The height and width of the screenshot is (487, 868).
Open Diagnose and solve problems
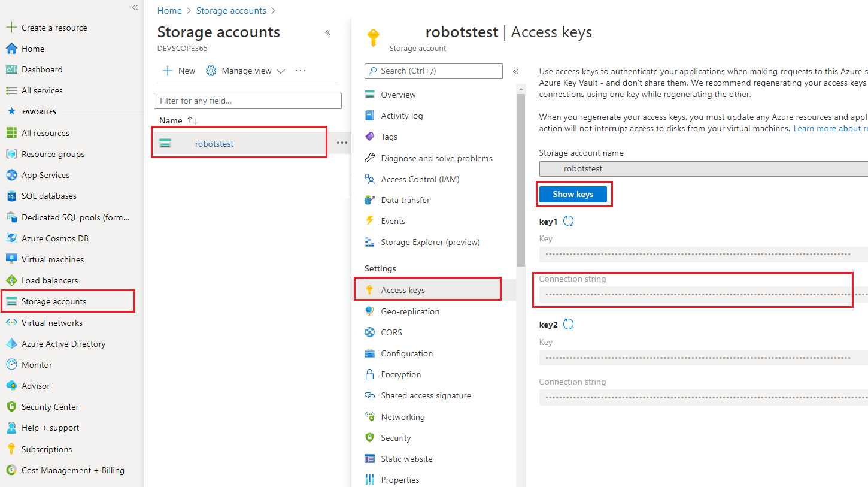436,158
